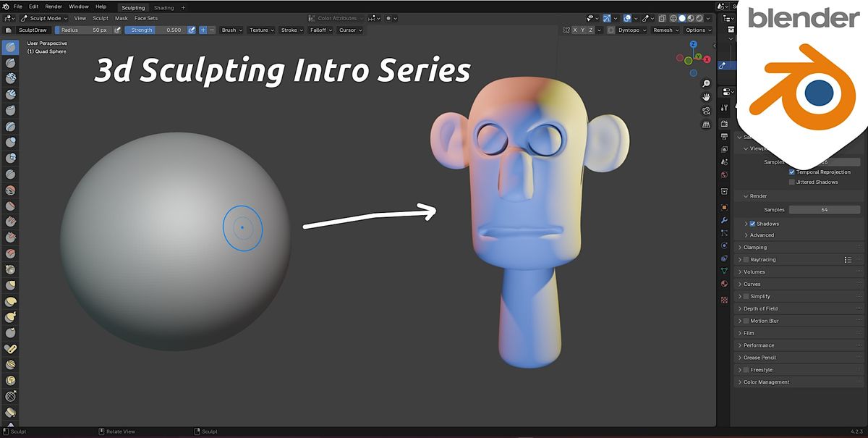This screenshot has width=868, height=438.
Task: Click the hand pan view icon
Action: click(706, 97)
